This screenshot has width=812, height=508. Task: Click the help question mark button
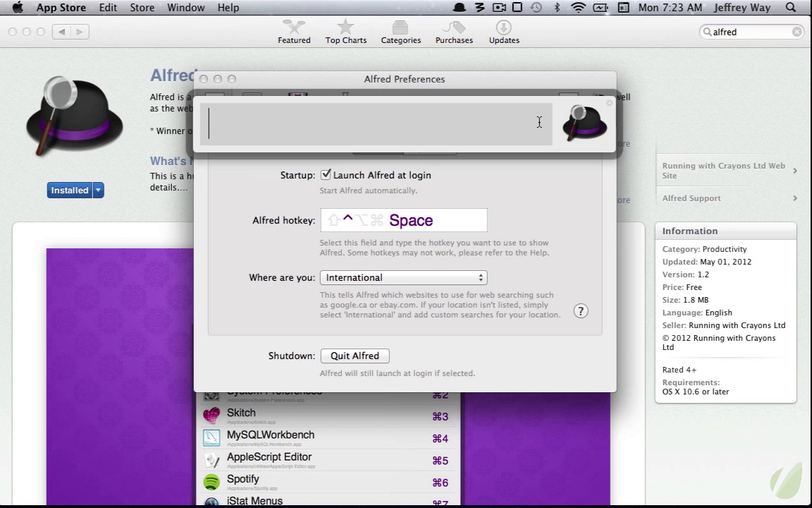581,311
